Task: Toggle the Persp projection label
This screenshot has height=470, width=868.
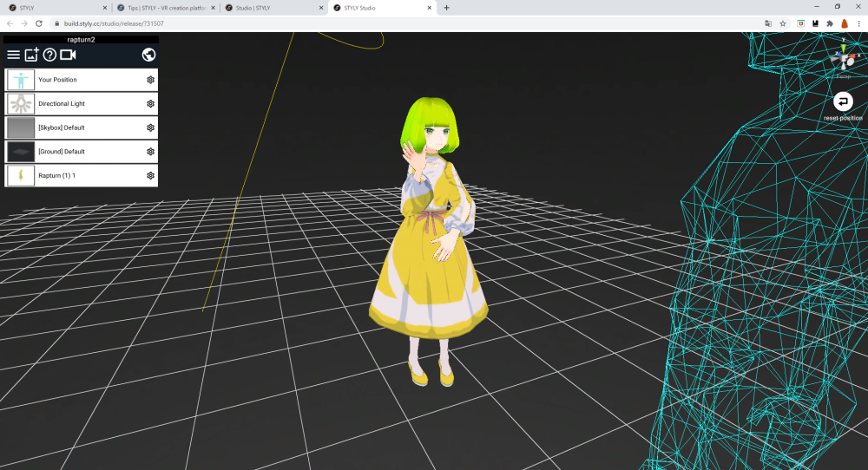Action: click(843, 76)
